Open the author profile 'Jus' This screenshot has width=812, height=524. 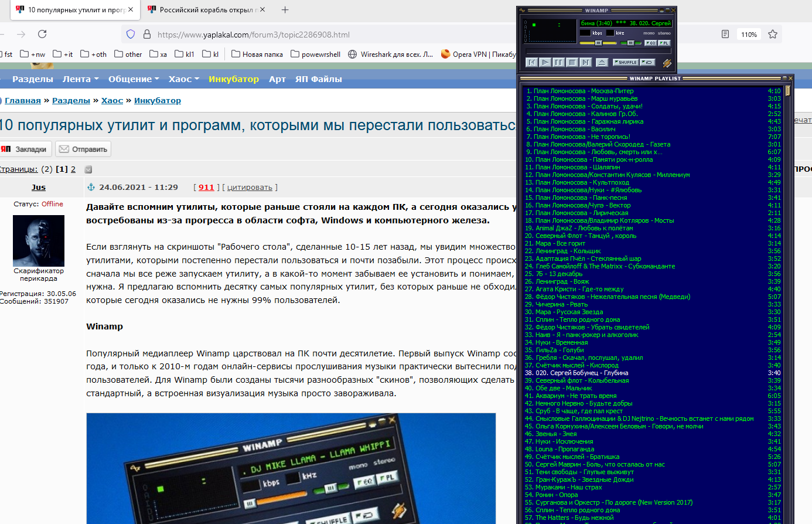(39, 187)
